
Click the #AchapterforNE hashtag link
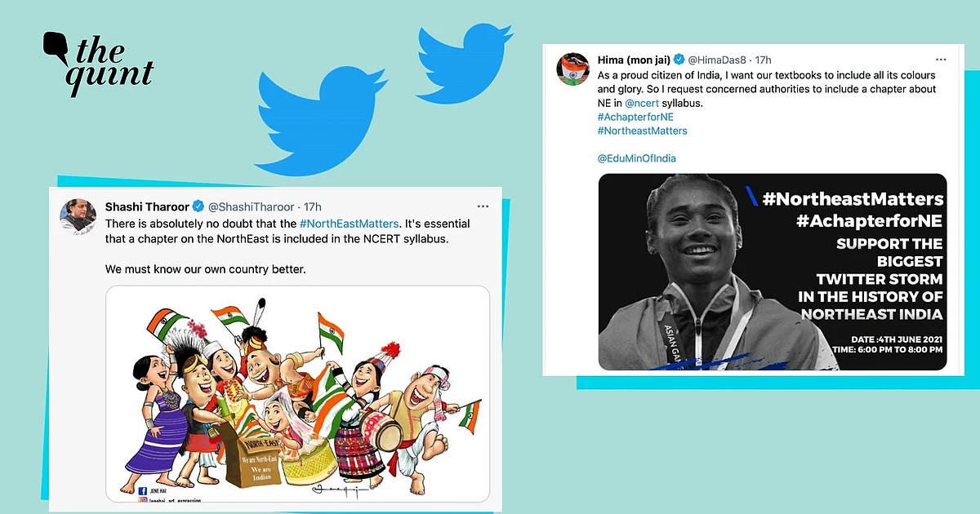coord(635,117)
